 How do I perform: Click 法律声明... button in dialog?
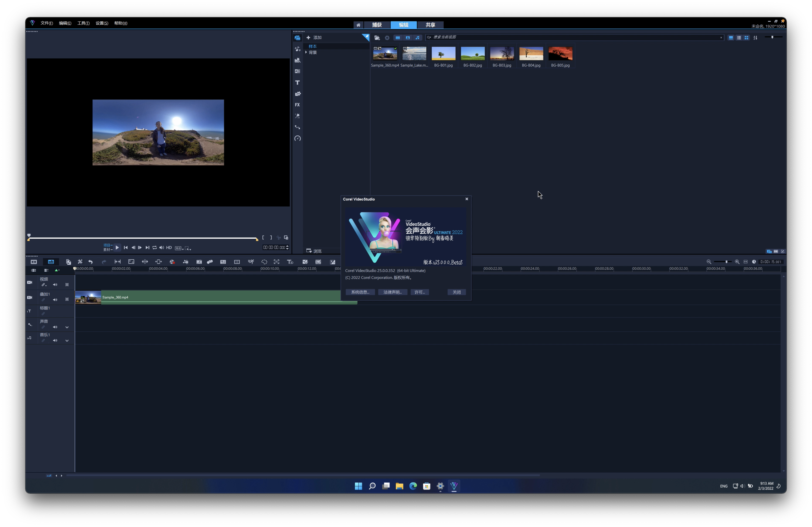[392, 292]
